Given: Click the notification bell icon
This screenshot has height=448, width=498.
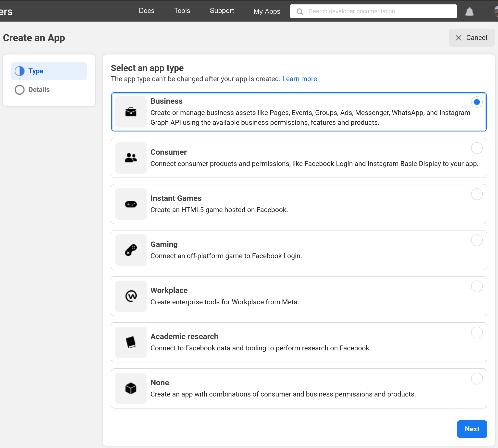Looking at the screenshot, I should pyautogui.click(x=470, y=11).
